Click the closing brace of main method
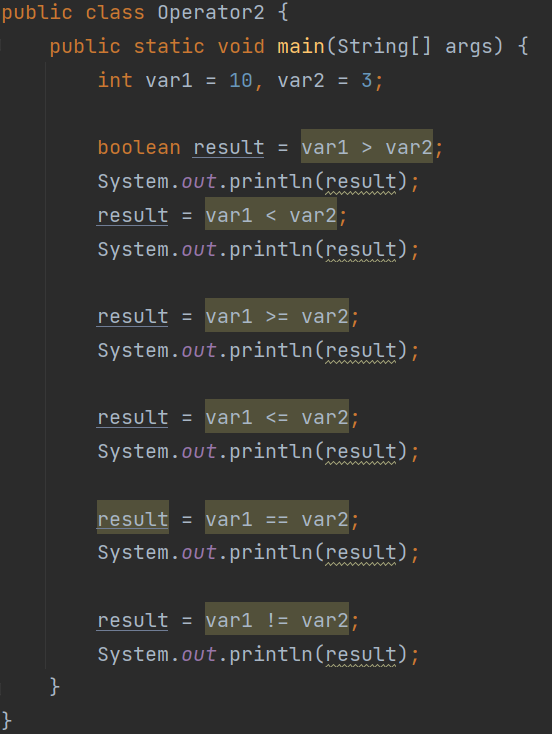Image resolution: width=552 pixels, height=734 pixels. [55, 687]
